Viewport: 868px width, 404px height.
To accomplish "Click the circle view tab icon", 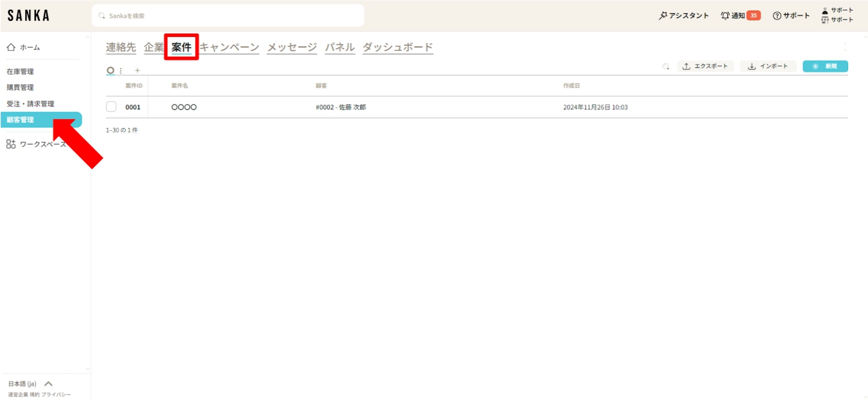I will 110,70.
